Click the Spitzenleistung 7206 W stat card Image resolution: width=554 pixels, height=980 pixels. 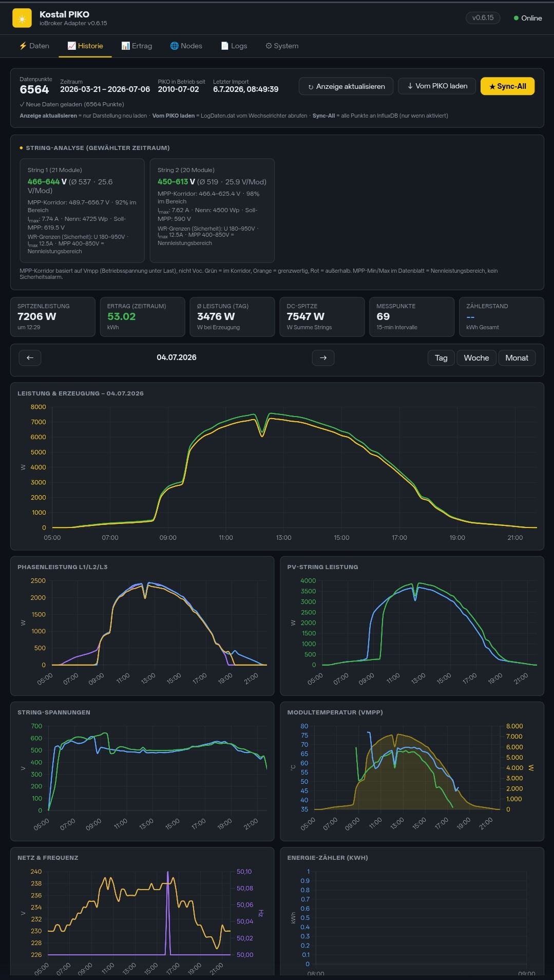coord(53,317)
